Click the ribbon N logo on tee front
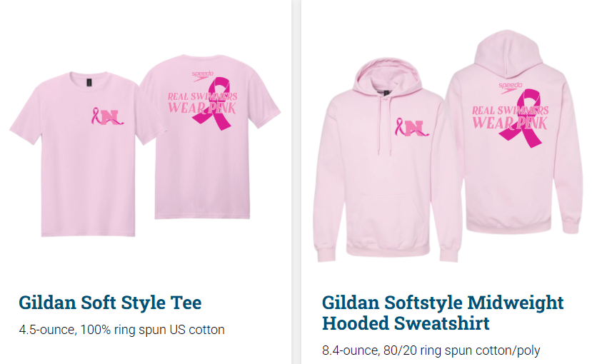Viewport: 592px width, 364px height. click(x=108, y=116)
